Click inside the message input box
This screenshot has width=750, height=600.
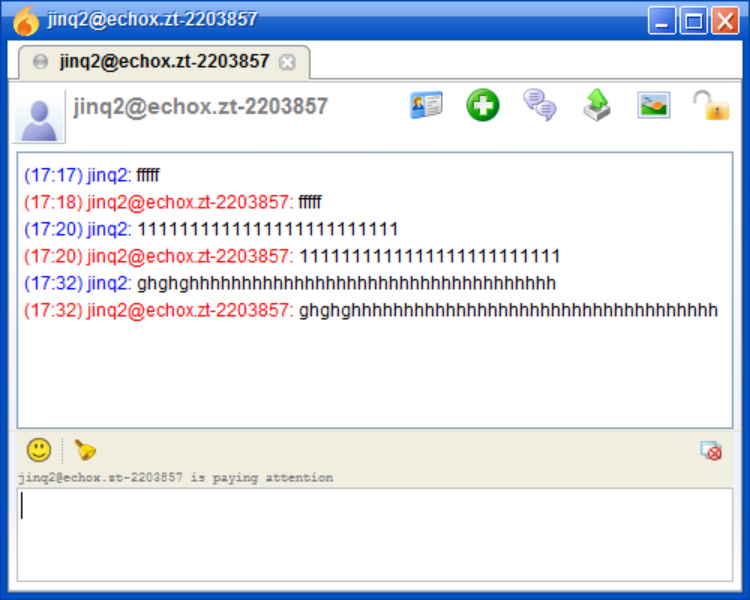point(375,534)
